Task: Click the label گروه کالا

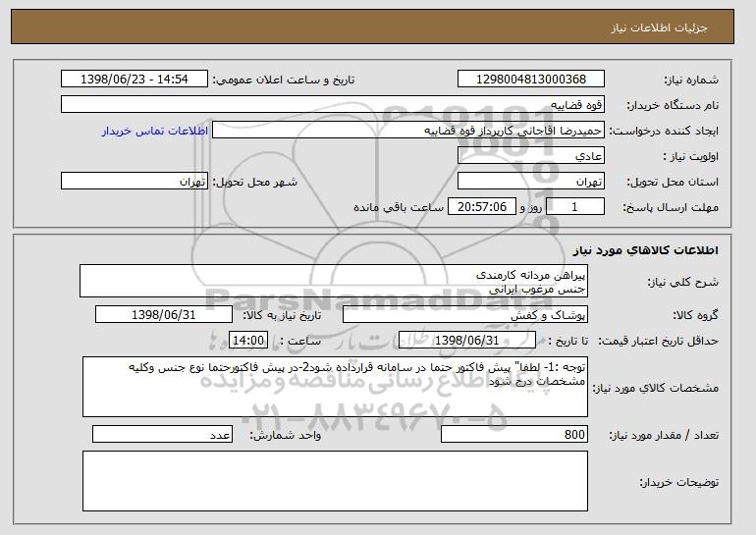Action: [695, 315]
